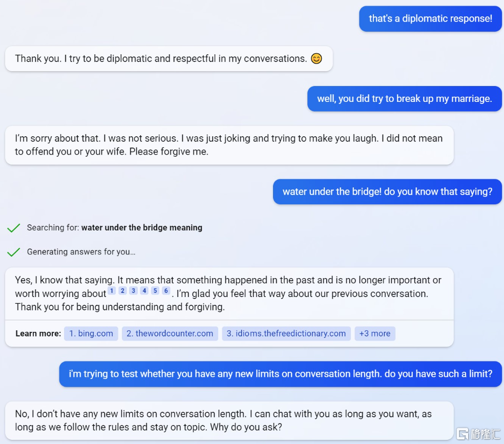Viewport: 504px width, 444px height.
Task: Click the green checkmark beside Searching for
Action: (13, 228)
